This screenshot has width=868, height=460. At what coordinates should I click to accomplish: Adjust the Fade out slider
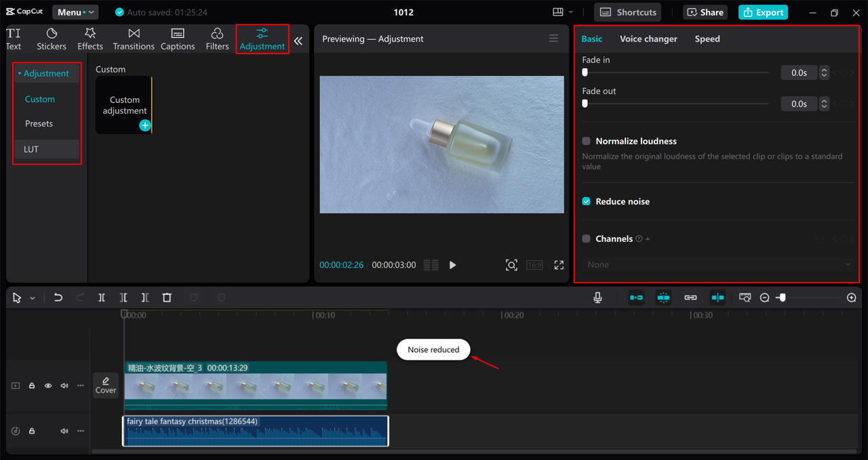click(x=675, y=104)
